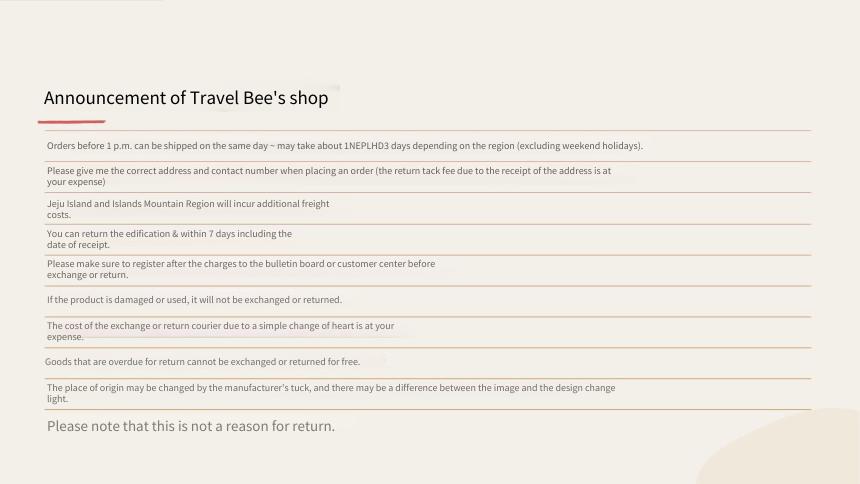Click the correct address and contact number notice
Image resolution: width=860 pixels, height=484 pixels.
click(329, 176)
